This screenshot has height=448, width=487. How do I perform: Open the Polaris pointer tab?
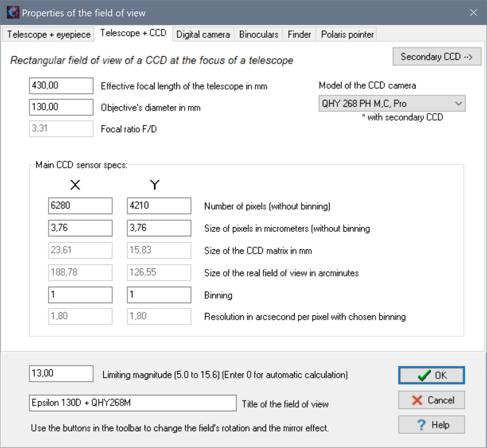click(347, 35)
